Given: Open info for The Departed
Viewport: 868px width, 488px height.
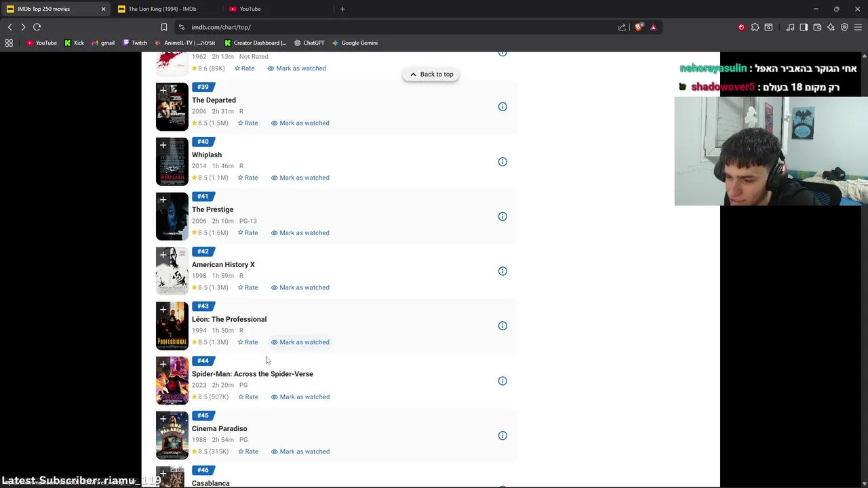Looking at the screenshot, I should click(502, 106).
